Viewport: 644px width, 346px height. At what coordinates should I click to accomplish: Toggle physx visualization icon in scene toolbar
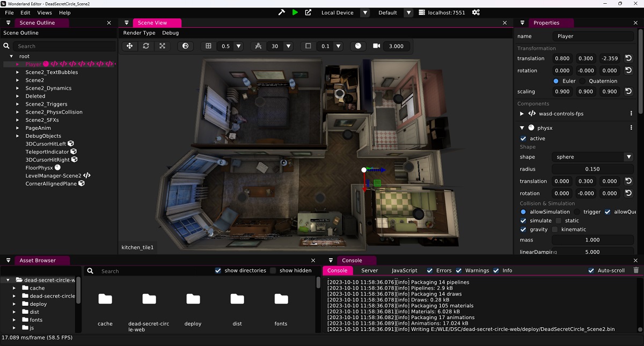click(x=358, y=46)
